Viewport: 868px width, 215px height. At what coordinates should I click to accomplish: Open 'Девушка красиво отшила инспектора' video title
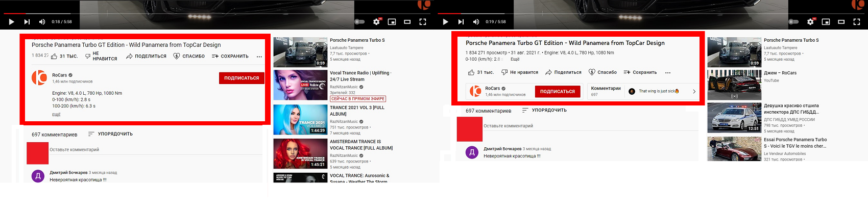791,109
